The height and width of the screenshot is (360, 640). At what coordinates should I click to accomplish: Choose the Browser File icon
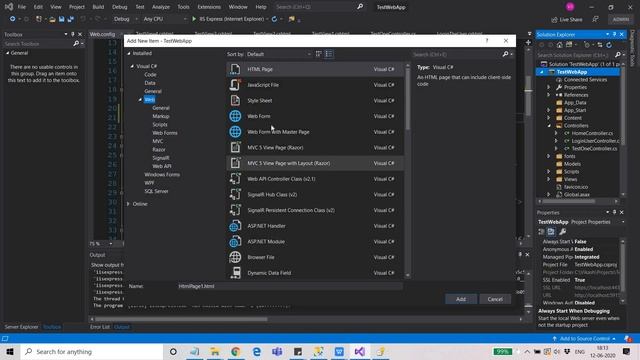point(235,257)
